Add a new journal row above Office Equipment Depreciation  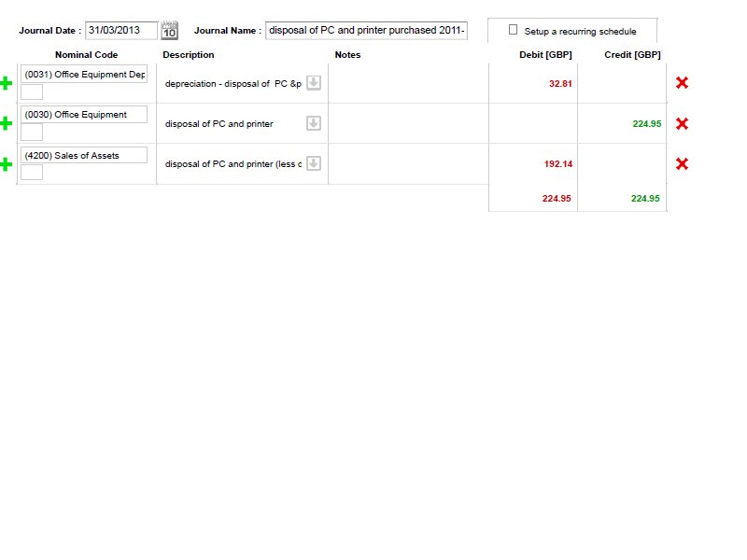click(7, 82)
